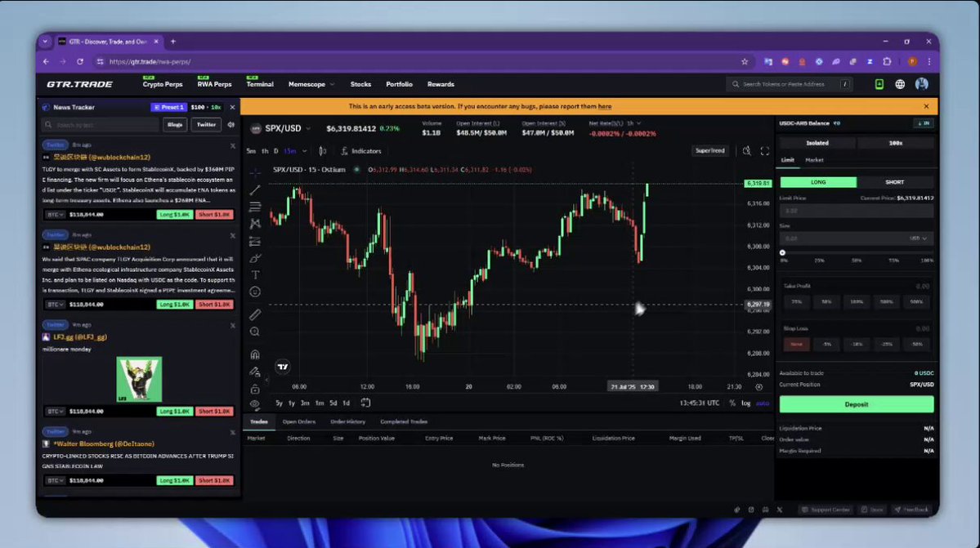Expand the SPX/USD pair selector

(x=307, y=128)
